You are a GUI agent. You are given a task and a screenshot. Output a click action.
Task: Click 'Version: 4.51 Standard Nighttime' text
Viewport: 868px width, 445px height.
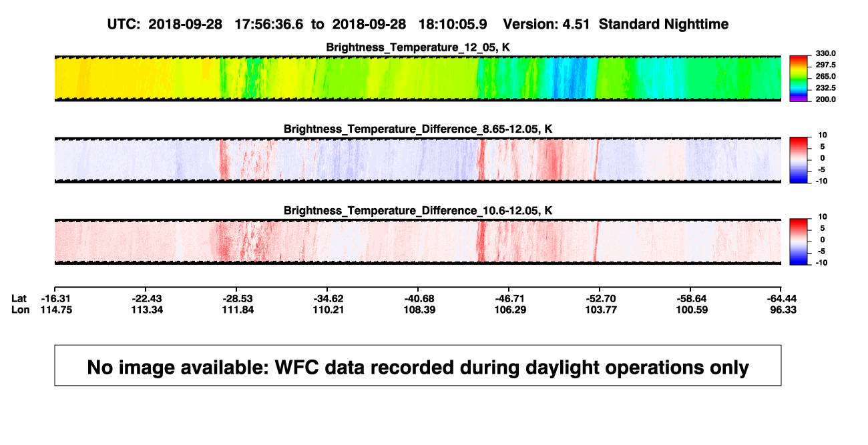(616, 24)
